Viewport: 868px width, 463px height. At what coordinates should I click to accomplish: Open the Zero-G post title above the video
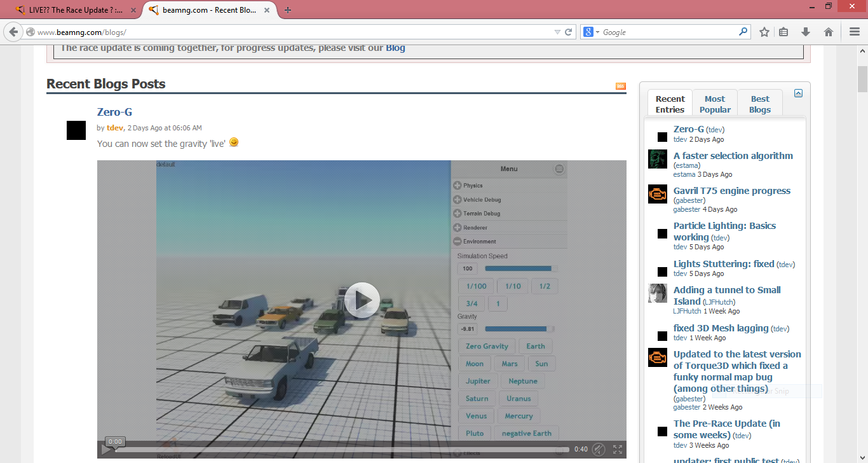pos(114,112)
